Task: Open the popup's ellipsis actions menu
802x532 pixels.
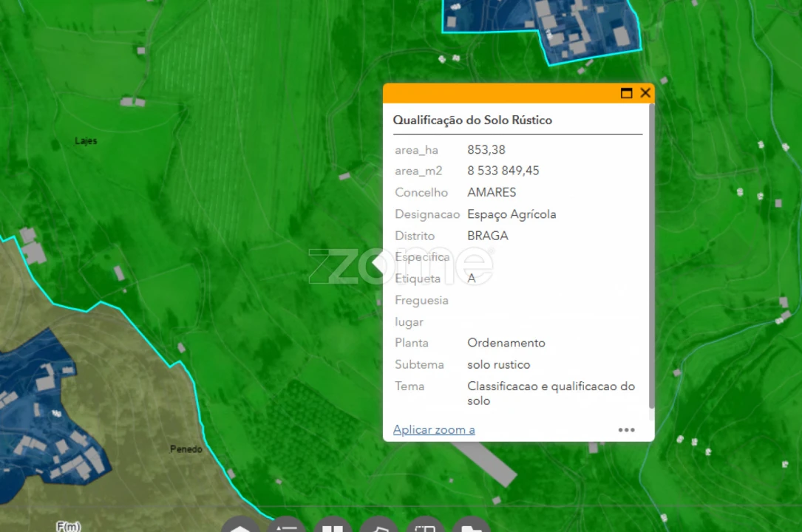Action: click(x=627, y=429)
